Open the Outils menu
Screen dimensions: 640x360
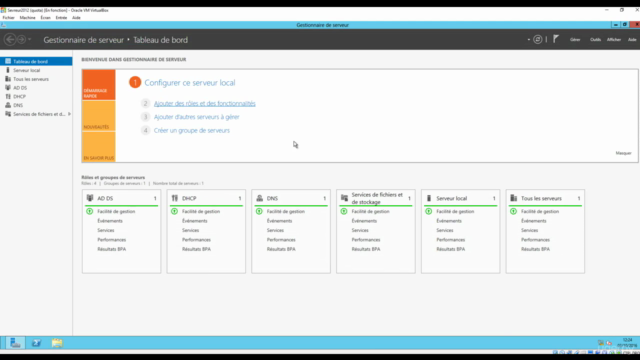595,40
